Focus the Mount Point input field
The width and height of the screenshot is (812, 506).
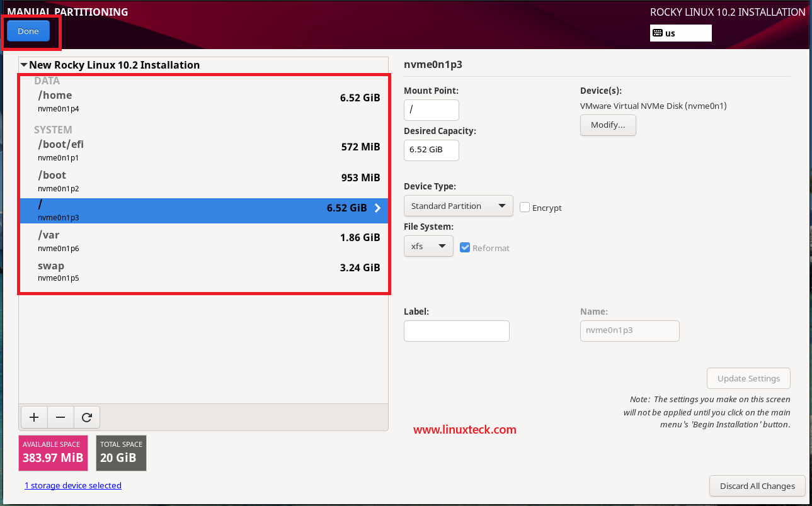(432, 110)
